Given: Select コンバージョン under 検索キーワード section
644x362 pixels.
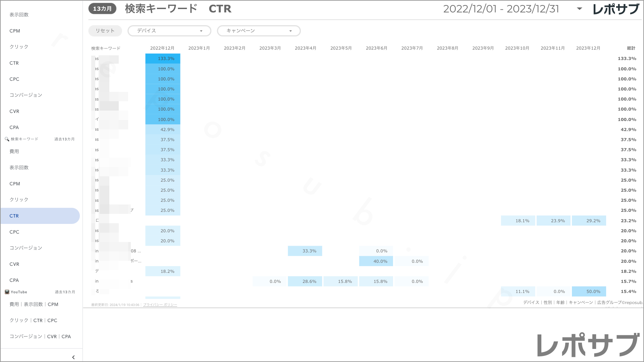Looking at the screenshot, I should [x=26, y=248].
